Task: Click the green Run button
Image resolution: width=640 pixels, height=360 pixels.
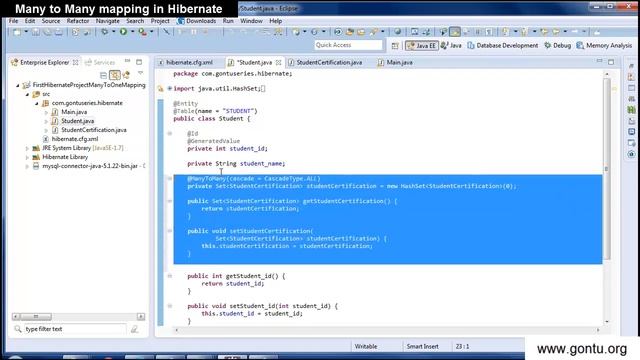Action: click(x=123, y=31)
